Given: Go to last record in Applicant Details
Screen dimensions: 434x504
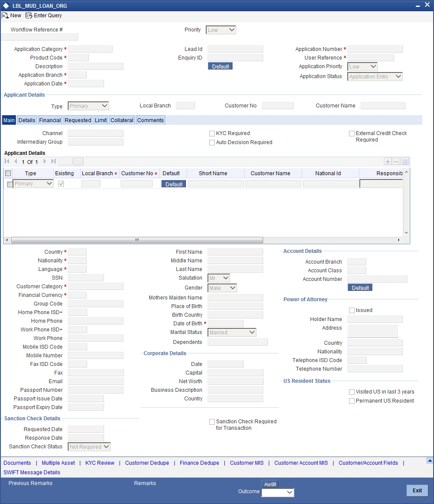Looking at the screenshot, I should (53, 161).
